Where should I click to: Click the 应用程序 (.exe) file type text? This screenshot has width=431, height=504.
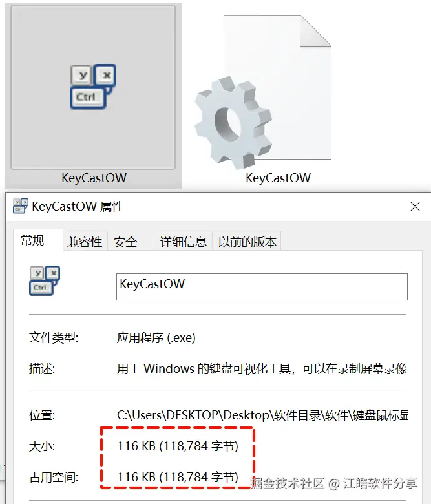[156, 338]
